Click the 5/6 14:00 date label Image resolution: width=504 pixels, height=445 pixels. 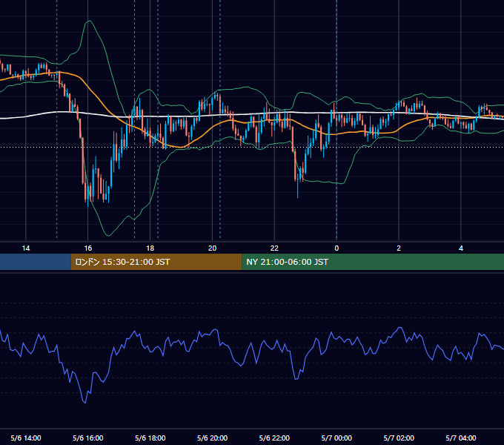26,438
